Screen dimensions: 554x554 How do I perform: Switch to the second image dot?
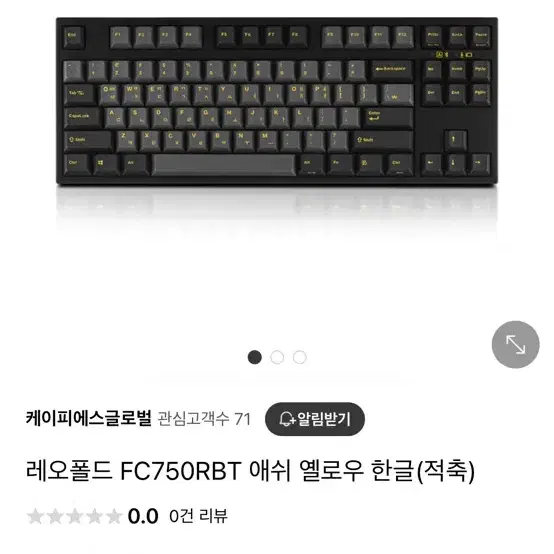[x=277, y=357]
